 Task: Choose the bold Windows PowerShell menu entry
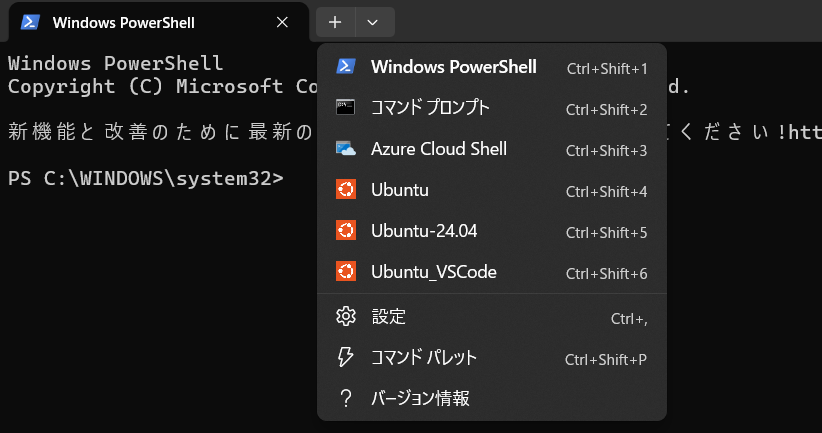[x=453, y=67]
